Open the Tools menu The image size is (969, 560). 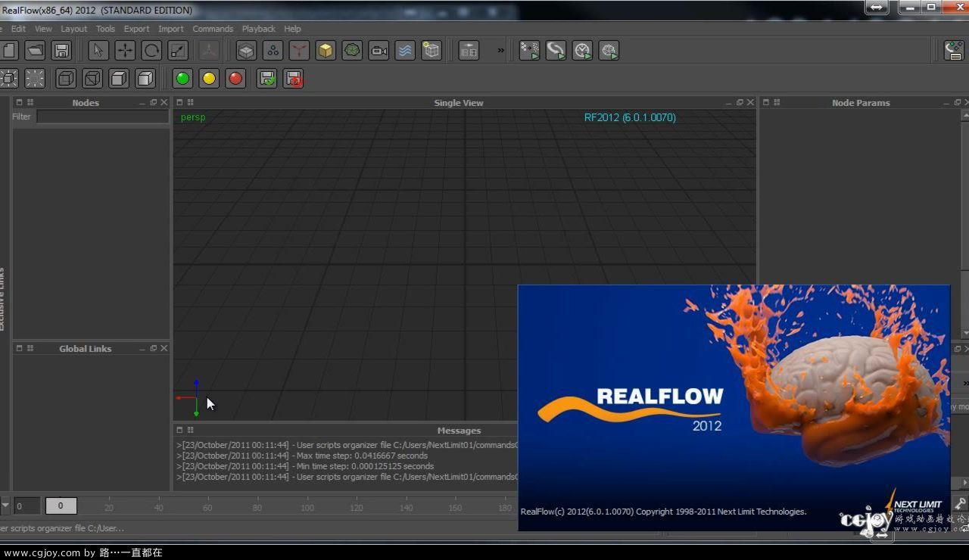point(105,29)
